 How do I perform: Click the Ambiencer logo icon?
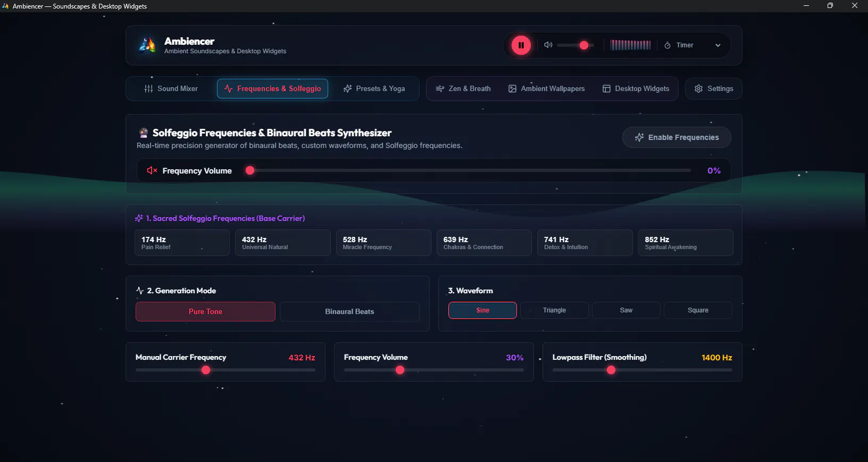pyautogui.click(x=147, y=45)
